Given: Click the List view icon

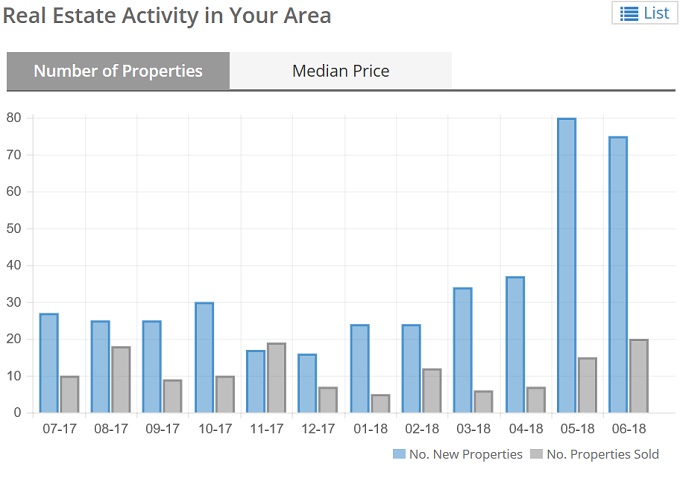Looking at the screenshot, I should click(x=629, y=14).
